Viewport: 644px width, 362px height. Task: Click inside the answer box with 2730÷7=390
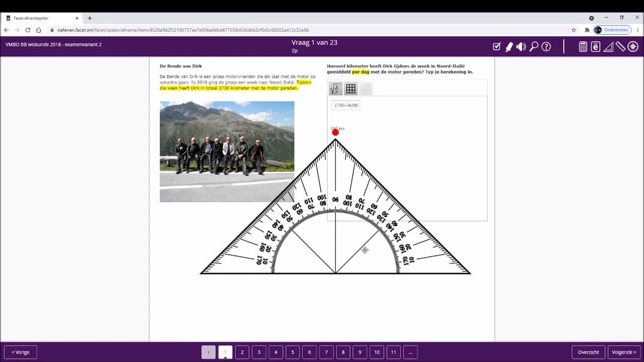pos(346,105)
